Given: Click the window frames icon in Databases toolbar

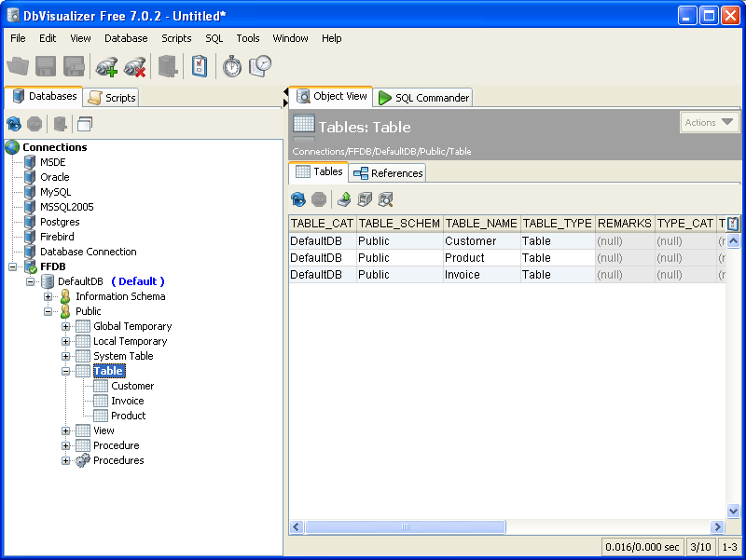Looking at the screenshot, I should [84, 124].
